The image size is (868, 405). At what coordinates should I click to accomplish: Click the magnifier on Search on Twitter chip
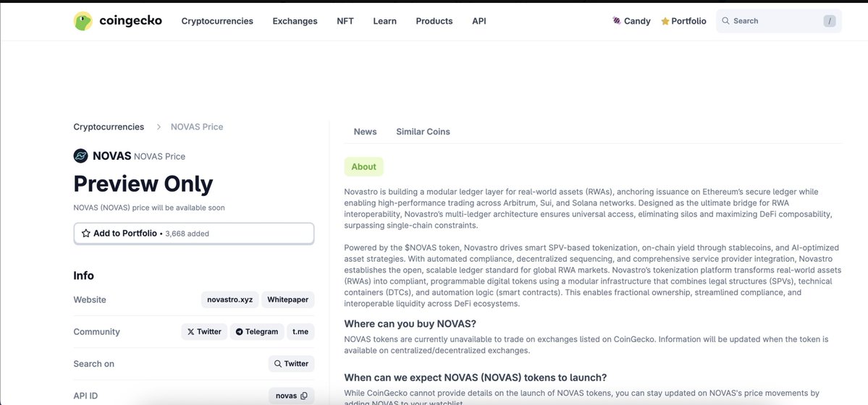pyautogui.click(x=278, y=364)
